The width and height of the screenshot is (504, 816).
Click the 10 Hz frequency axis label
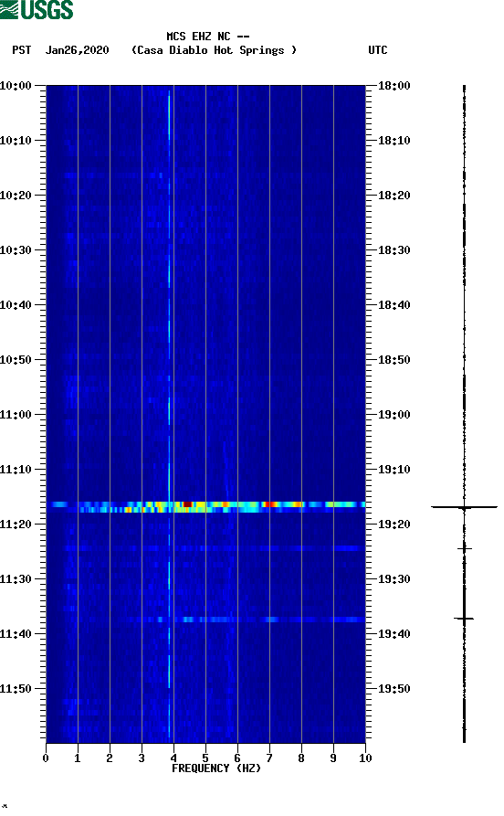(x=365, y=758)
